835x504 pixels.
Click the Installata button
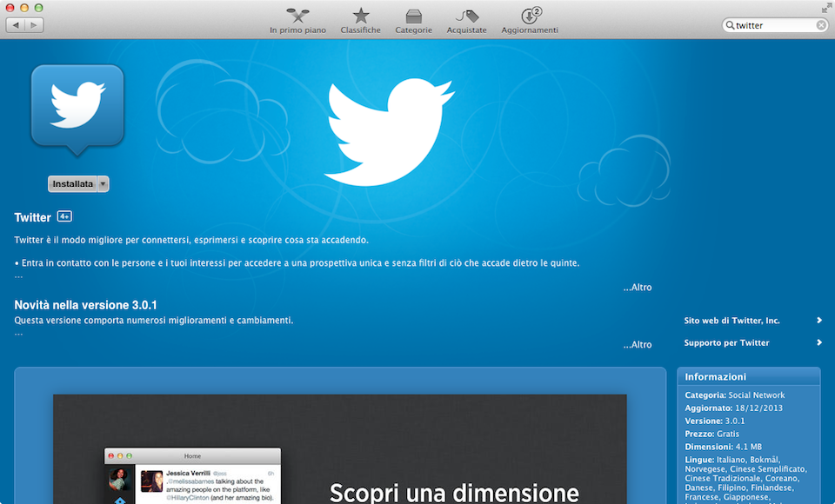(72, 183)
